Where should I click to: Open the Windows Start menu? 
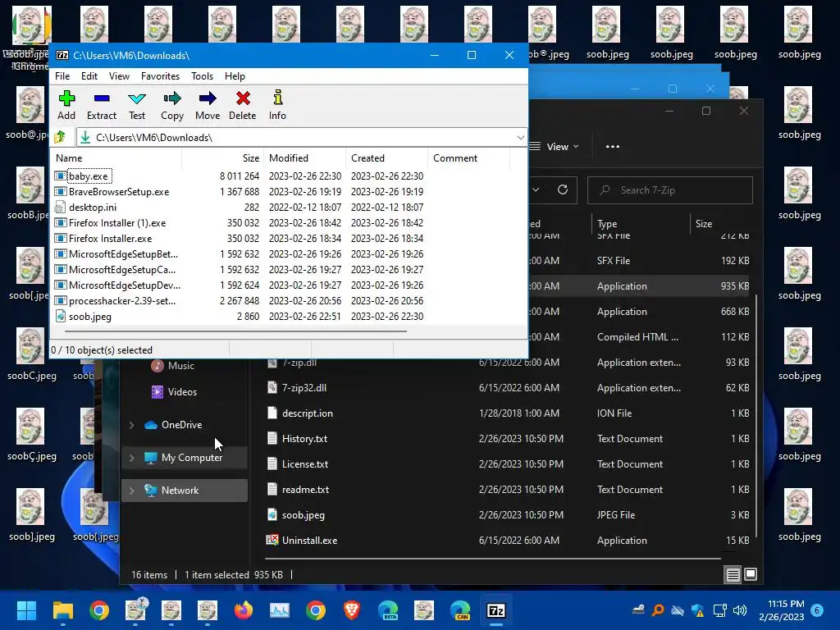click(26, 610)
